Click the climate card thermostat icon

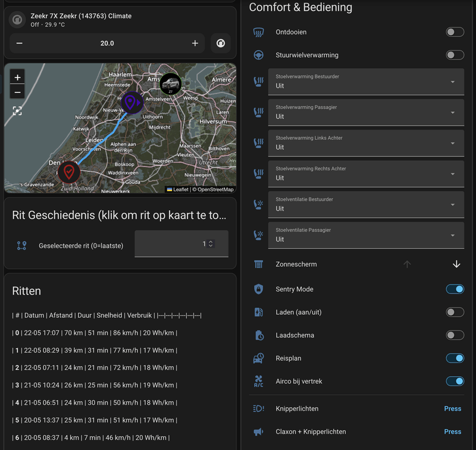pos(17,20)
